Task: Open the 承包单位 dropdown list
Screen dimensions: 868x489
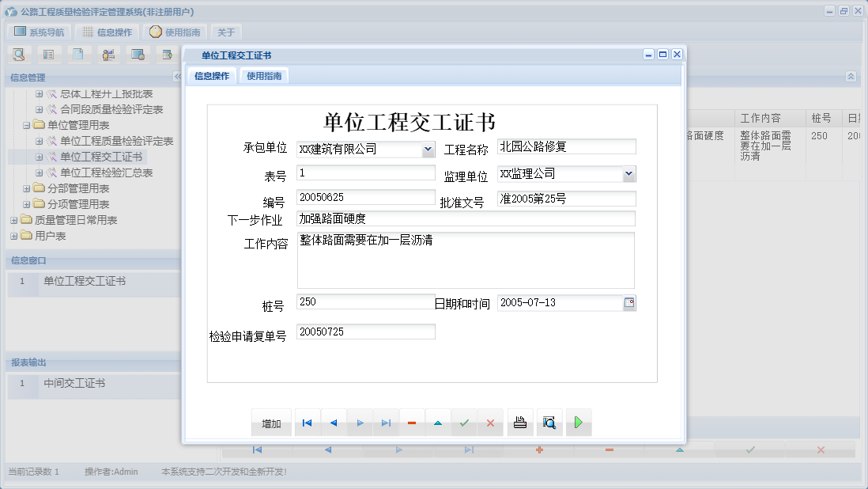Action: click(429, 149)
